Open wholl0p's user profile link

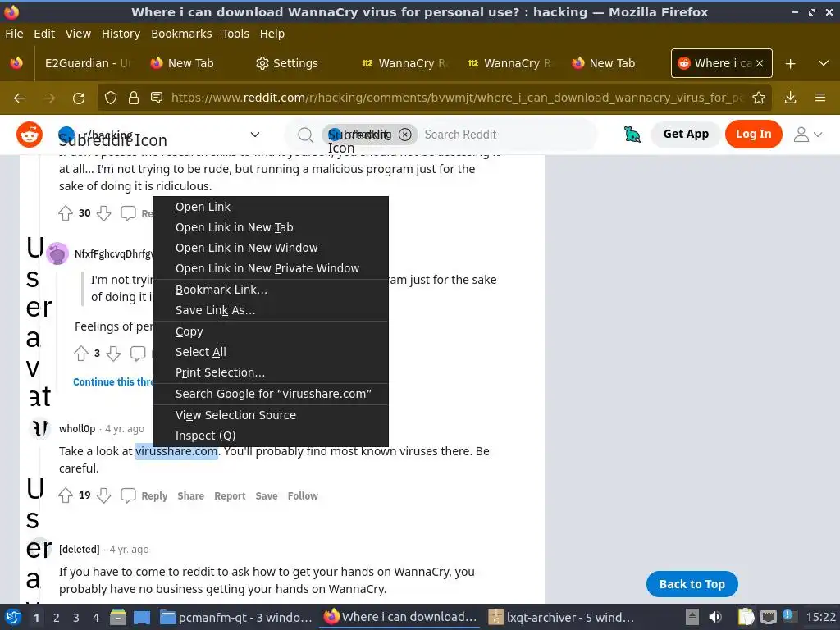[77, 428]
